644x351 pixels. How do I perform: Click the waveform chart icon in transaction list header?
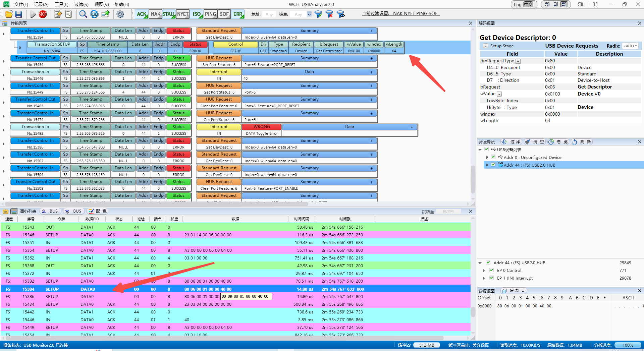[x=6, y=211]
